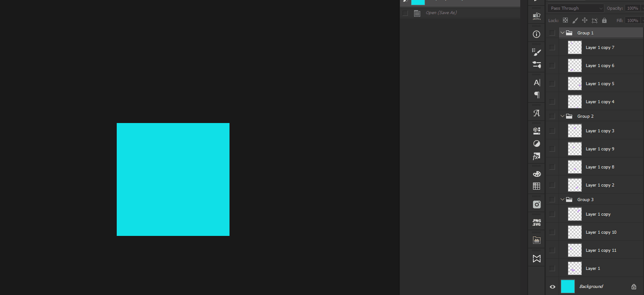Screen dimensions: 644x295
Task: Enable lock transparent pixels
Action: (565, 20)
